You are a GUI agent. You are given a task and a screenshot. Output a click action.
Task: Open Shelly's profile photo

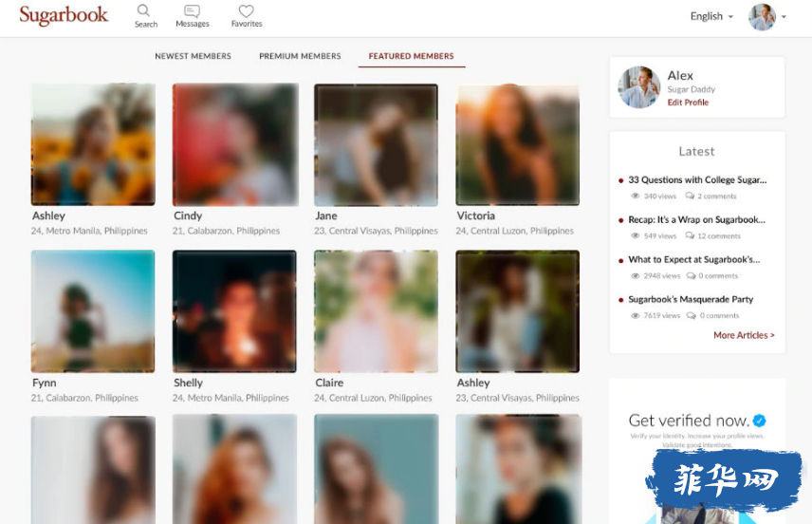click(x=234, y=311)
